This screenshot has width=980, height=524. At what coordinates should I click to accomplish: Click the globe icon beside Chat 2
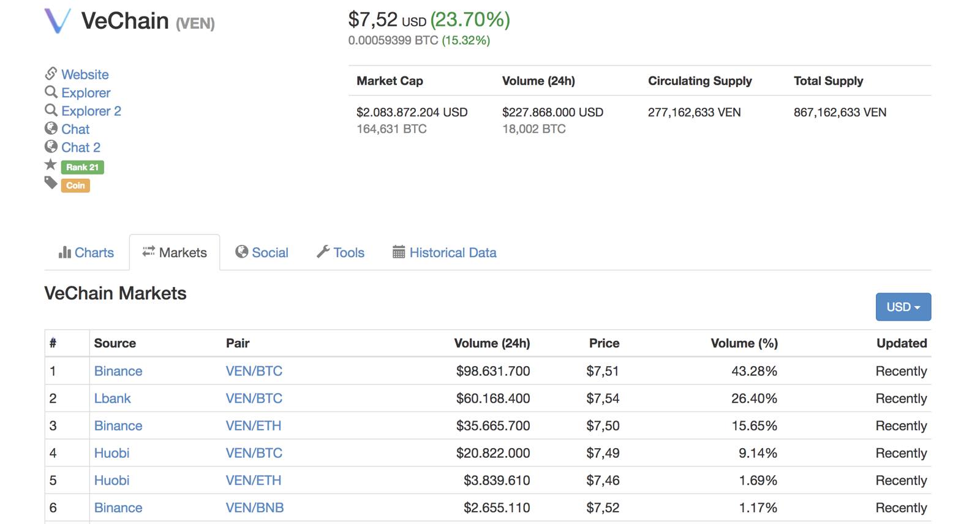pos(51,147)
